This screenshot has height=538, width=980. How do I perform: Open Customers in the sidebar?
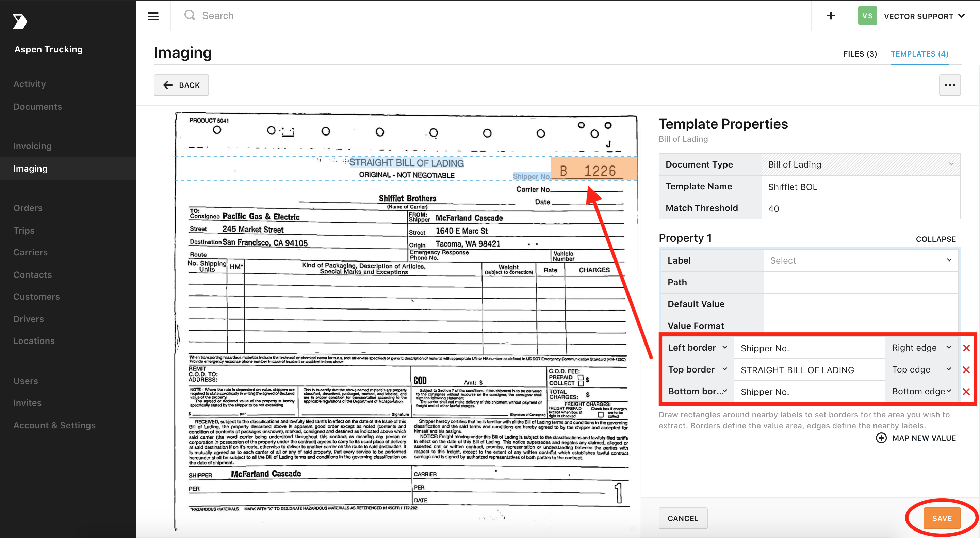[36, 297]
